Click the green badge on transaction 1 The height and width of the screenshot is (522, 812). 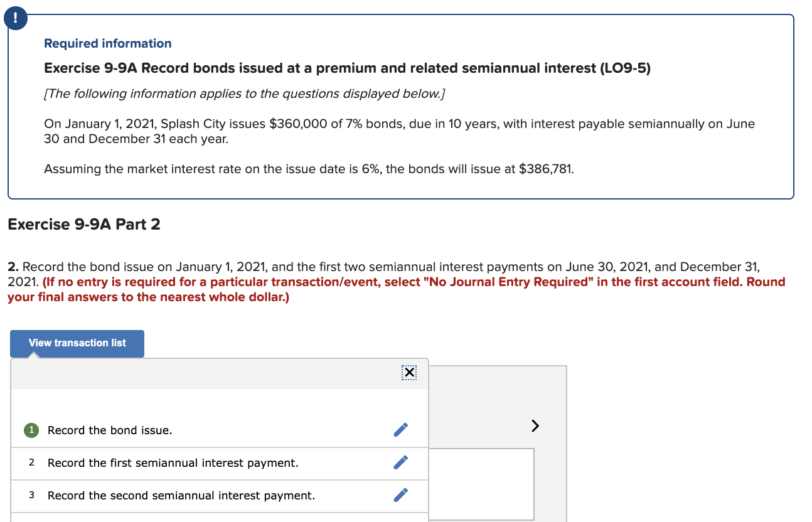(31, 430)
